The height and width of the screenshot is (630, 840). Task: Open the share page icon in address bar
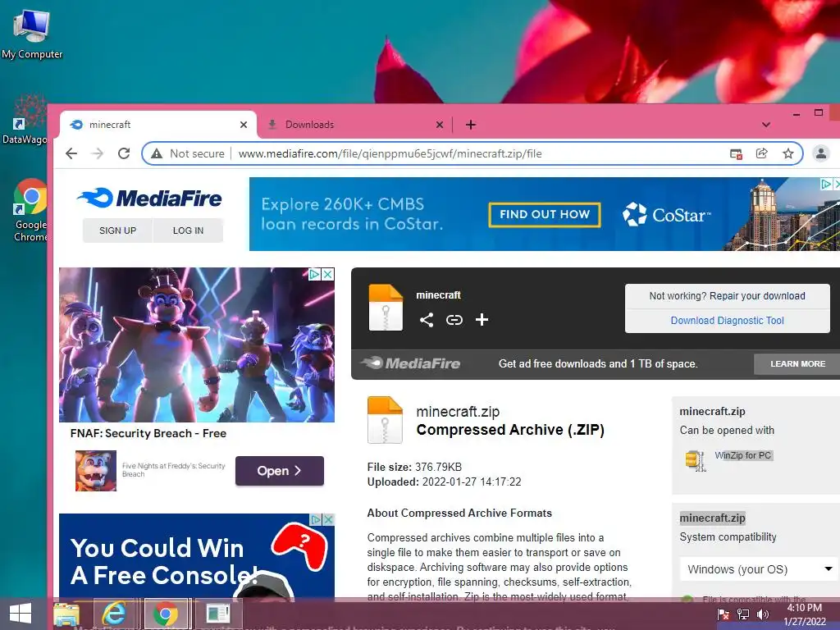pyautogui.click(x=762, y=153)
